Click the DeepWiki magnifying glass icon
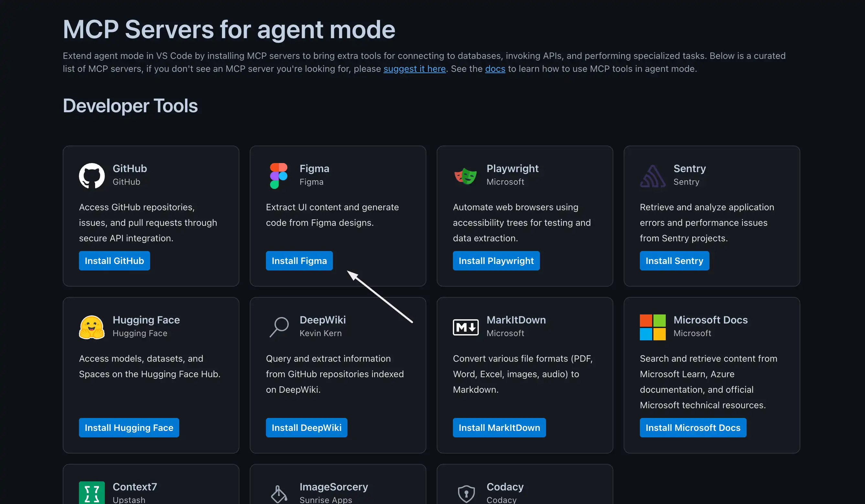 click(279, 327)
